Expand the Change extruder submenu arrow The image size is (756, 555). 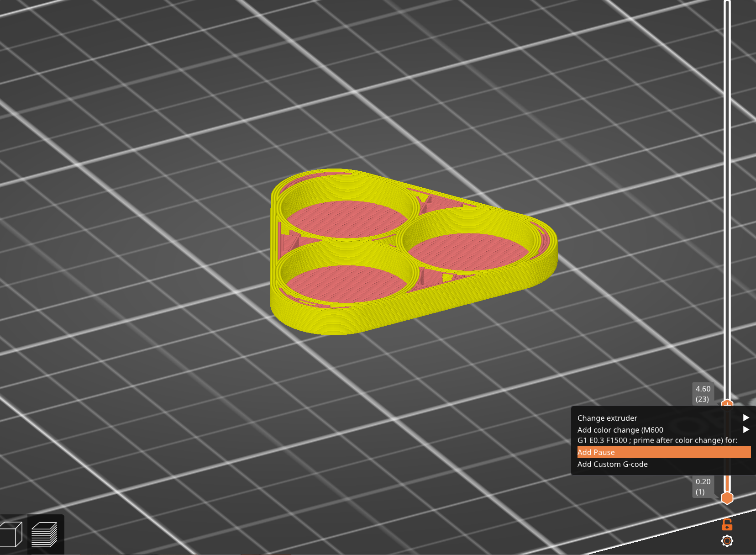tap(746, 418)
